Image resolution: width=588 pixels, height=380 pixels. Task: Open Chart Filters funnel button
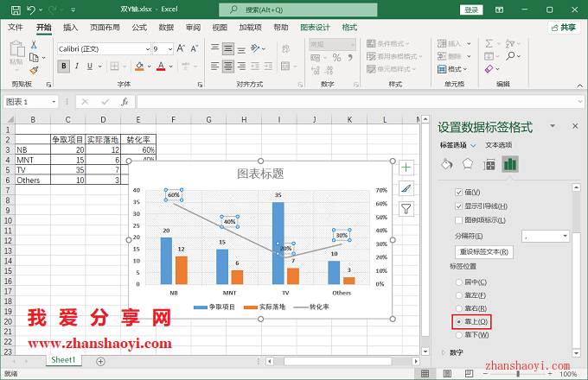pyautogui.click(x=406, y=209)
